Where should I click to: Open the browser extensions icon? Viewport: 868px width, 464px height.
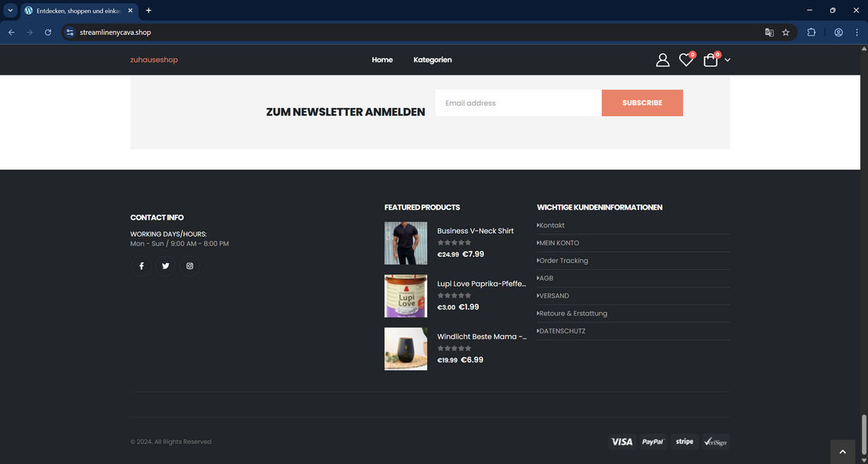click(x=811, y=32)
